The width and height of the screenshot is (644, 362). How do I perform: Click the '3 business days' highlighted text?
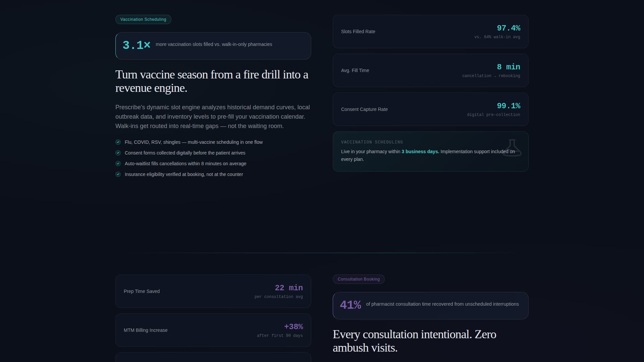click(x=420, y=152)
